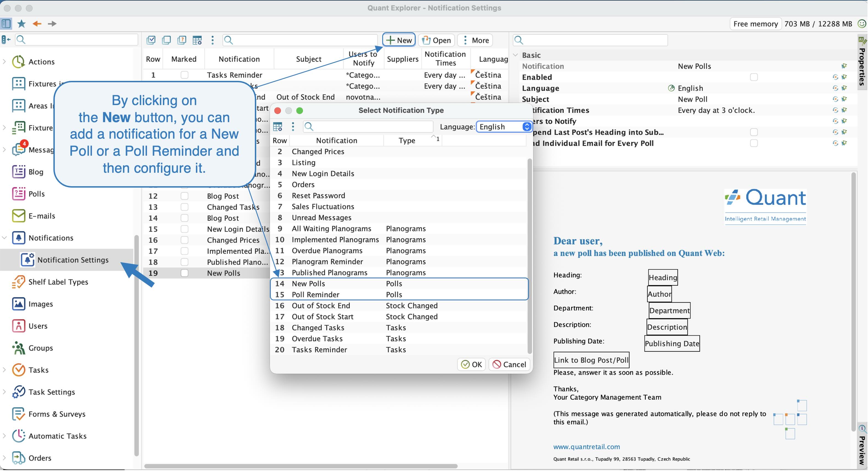The height and width of the screenshot is (472, 868).
Task: Click the Polls sidebar icon
Action: 18,194
